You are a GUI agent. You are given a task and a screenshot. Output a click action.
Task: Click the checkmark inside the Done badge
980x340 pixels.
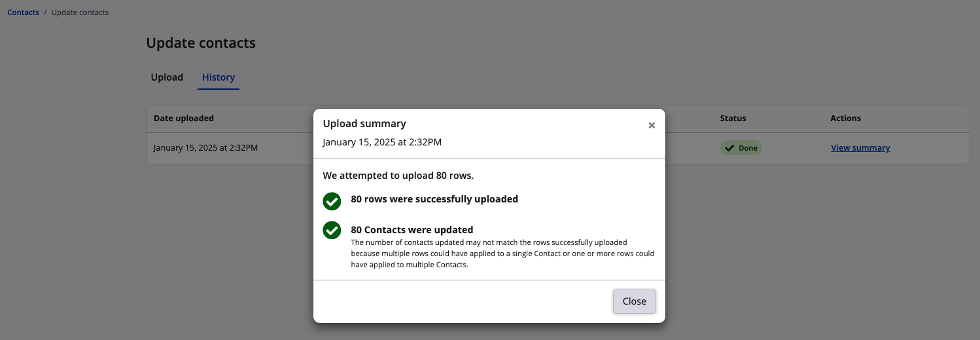coord(729,148)
